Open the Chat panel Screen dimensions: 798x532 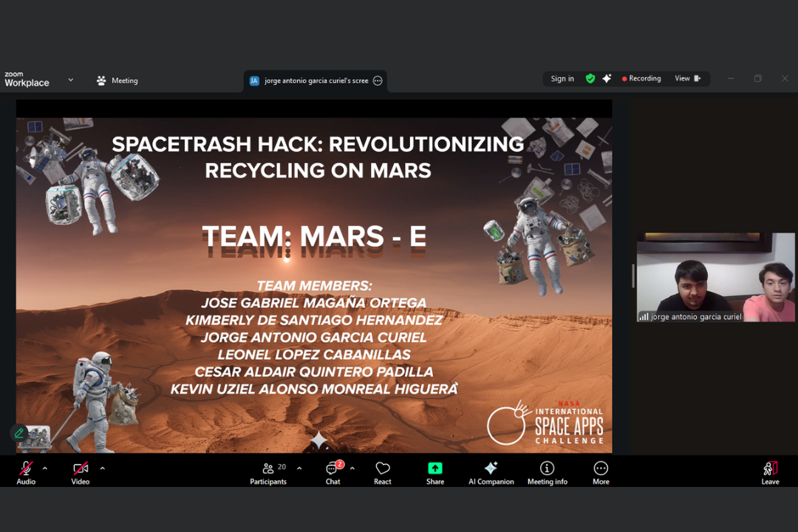(x=333, y=472)
